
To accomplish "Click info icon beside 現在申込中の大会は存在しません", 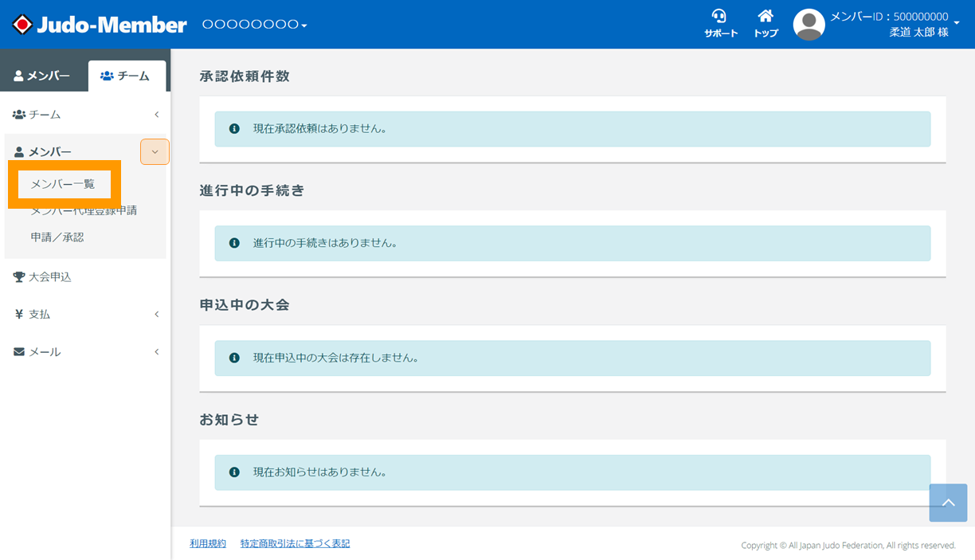I will coord(234,358).
